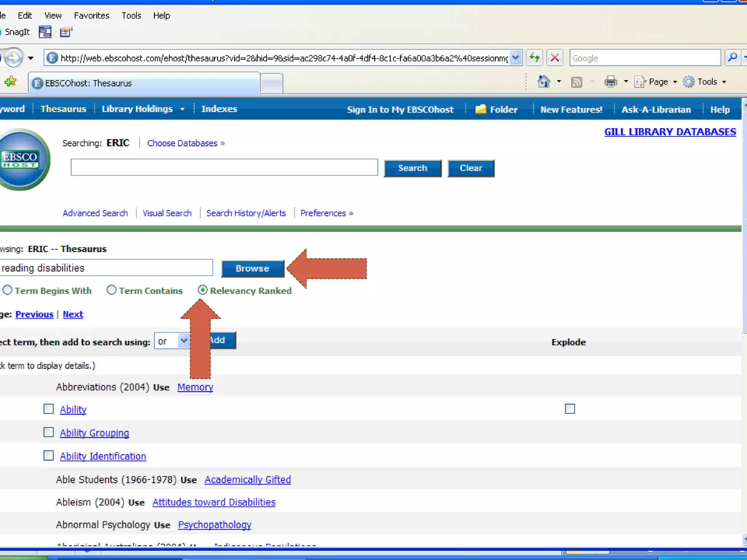Check the Ability Grouping term checkbox
The height and width of the screenshot is (560, 747).
tap(49, 432)
